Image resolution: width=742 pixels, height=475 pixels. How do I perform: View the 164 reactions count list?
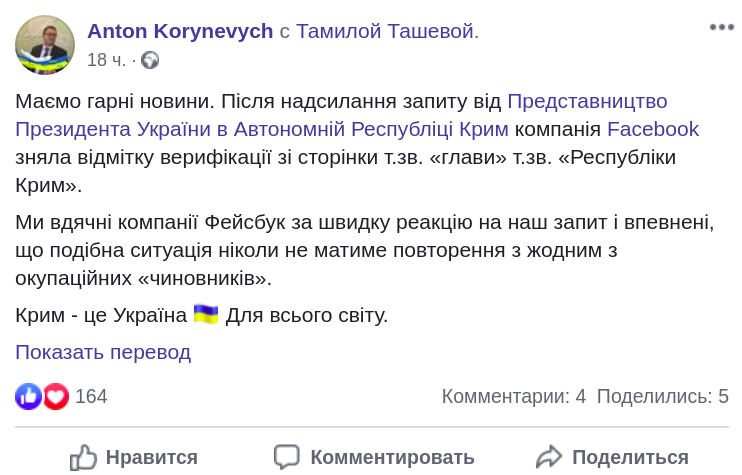click(91, 396)
